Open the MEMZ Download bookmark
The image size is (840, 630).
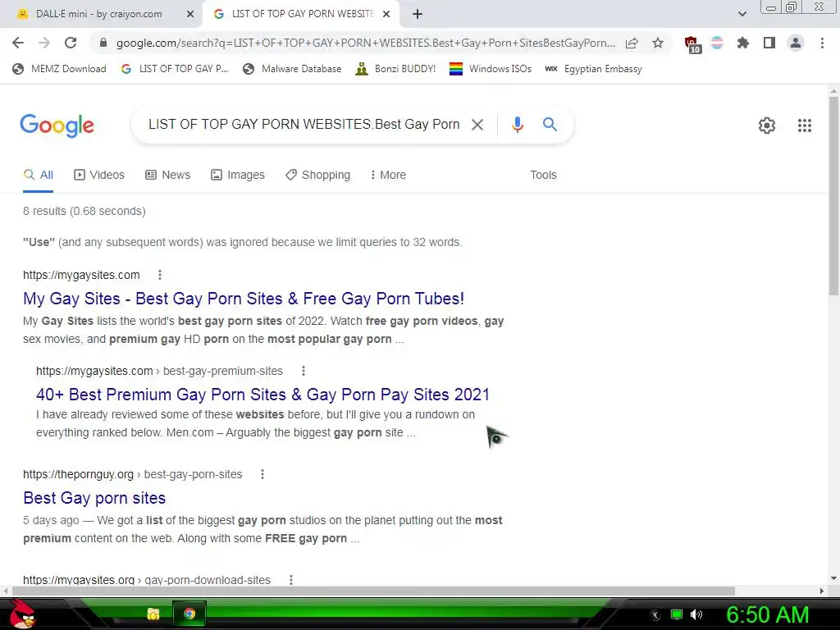click(x=59, y=69)
